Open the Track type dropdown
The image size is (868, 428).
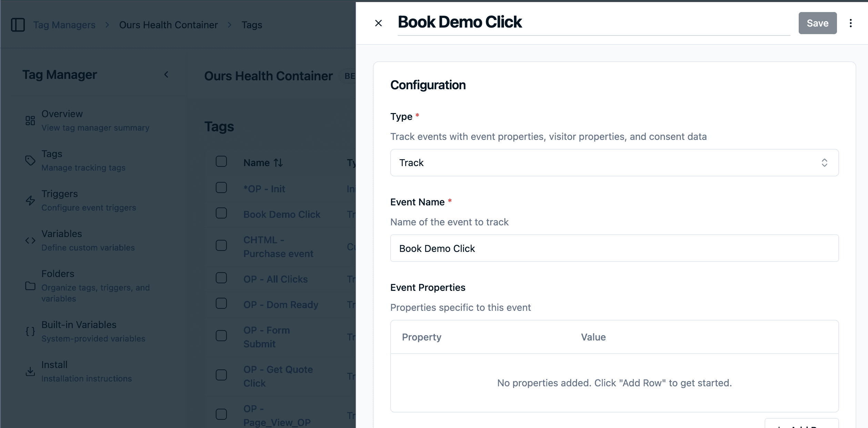[x=614, y=163]
